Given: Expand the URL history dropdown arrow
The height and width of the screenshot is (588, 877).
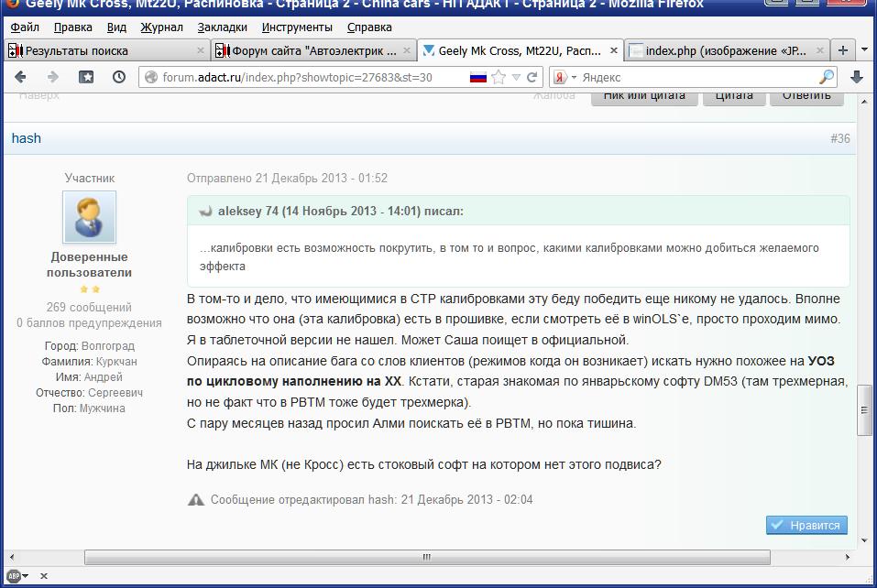Looking at the screenshot, I should (x=516, y=77).
